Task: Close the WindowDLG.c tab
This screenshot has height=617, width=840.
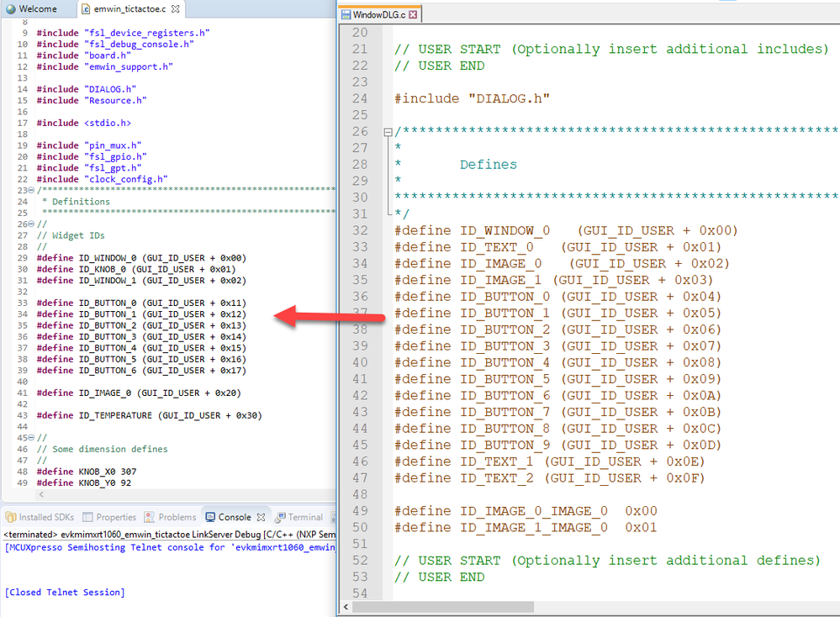Action: [413, 14]
